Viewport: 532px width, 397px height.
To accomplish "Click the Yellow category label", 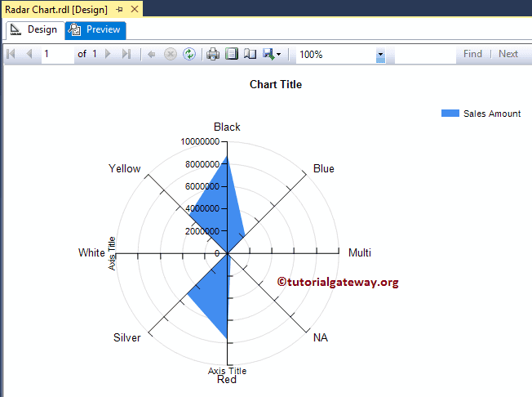I will click(125, 168).
